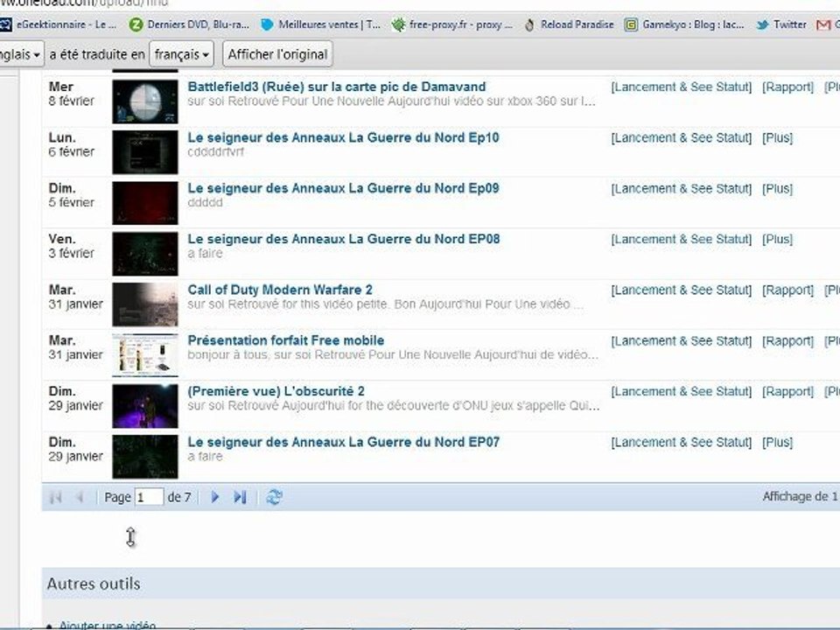This screenshot has width=840, height=630.
Task: Click Gamekyo bookmark favicon
Action: [x=631, y=24]
